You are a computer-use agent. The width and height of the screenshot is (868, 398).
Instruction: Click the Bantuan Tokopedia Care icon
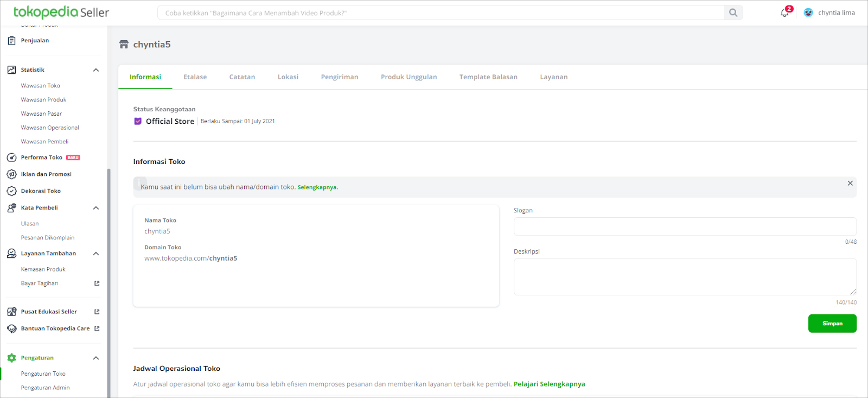pyautogui.click(x=11, y=328)
